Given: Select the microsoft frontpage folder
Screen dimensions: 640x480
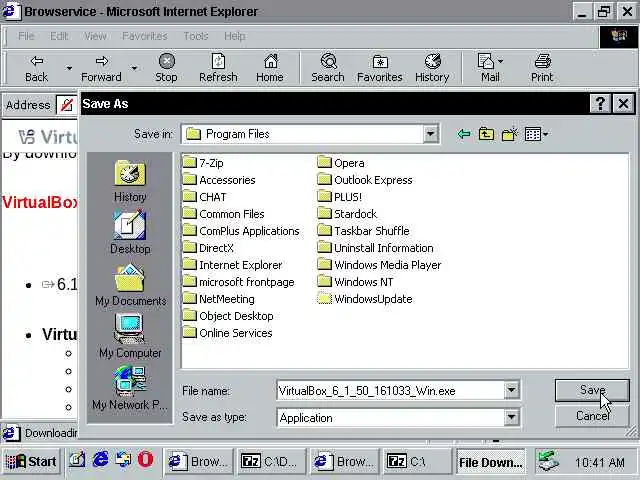Looking at the screenshot, I should 238,282.
